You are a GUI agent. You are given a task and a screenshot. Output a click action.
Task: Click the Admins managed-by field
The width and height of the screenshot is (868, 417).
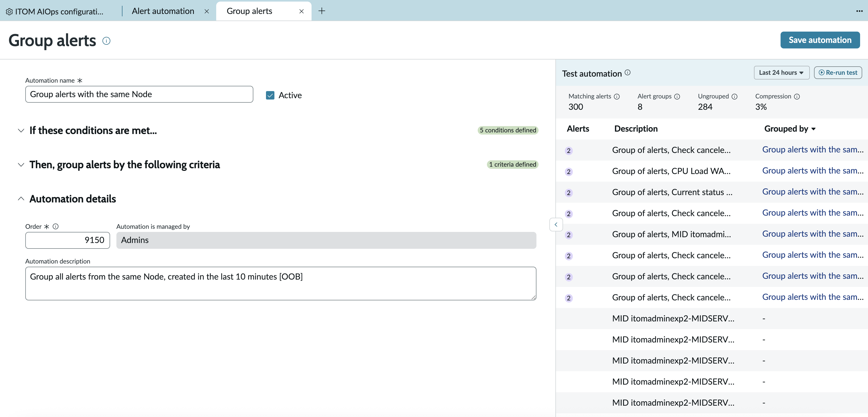click(326, 240)
